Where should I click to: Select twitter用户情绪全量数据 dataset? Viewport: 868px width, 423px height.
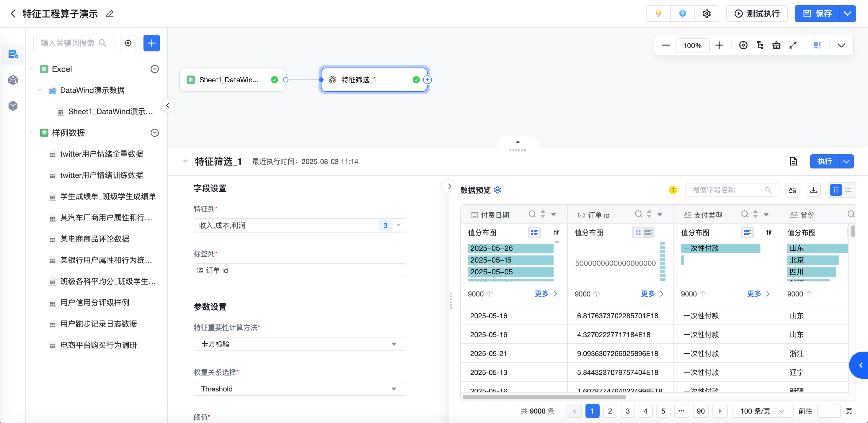coord(102,154)
